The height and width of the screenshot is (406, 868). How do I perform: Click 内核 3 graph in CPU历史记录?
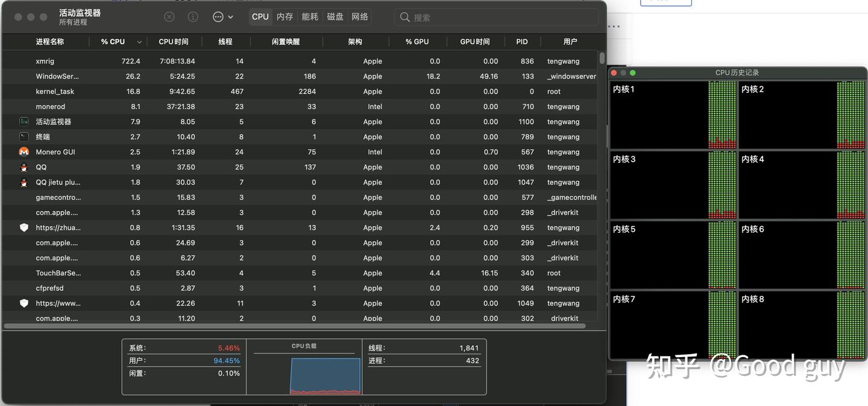[x=673, y=185]
